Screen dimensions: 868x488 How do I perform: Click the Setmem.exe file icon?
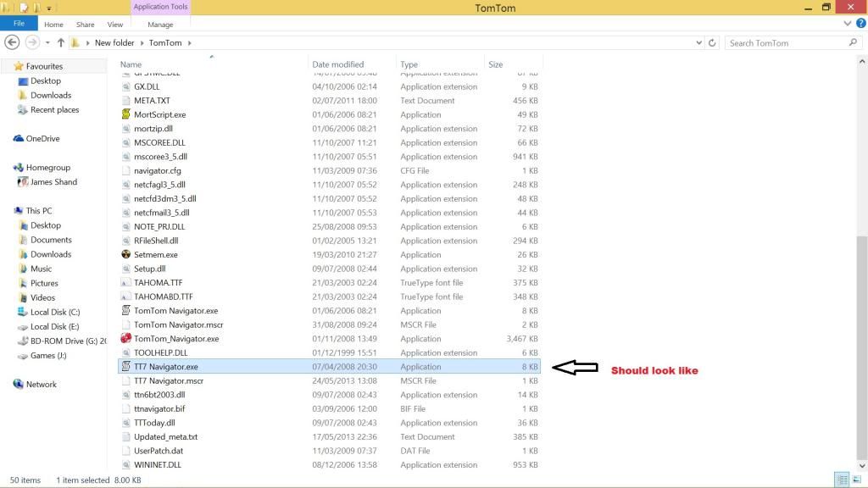click(x=126, y=254)
